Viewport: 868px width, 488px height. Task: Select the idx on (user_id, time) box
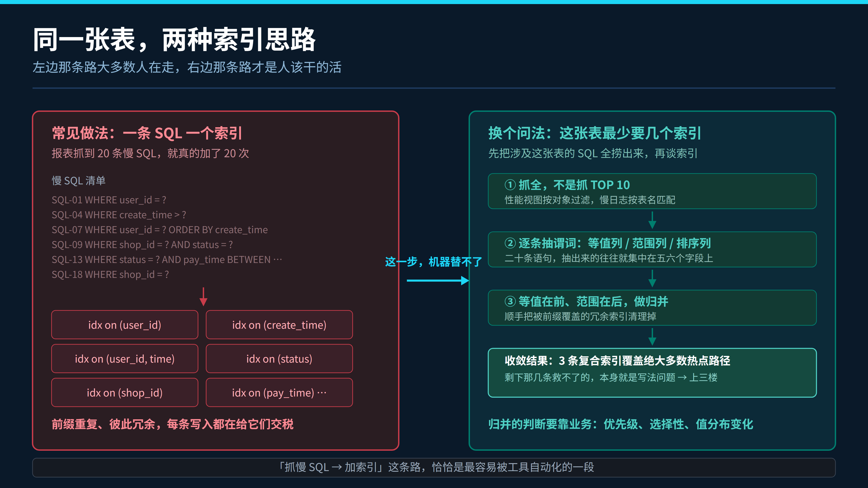click(125, 359)
